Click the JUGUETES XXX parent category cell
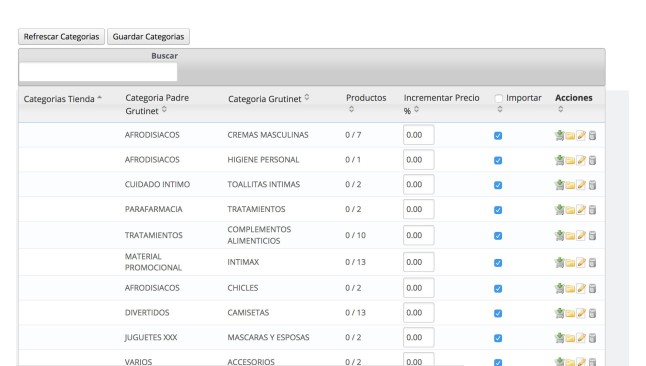The width and height of the screenshot is (646, 366). click(x=151, y=337)
